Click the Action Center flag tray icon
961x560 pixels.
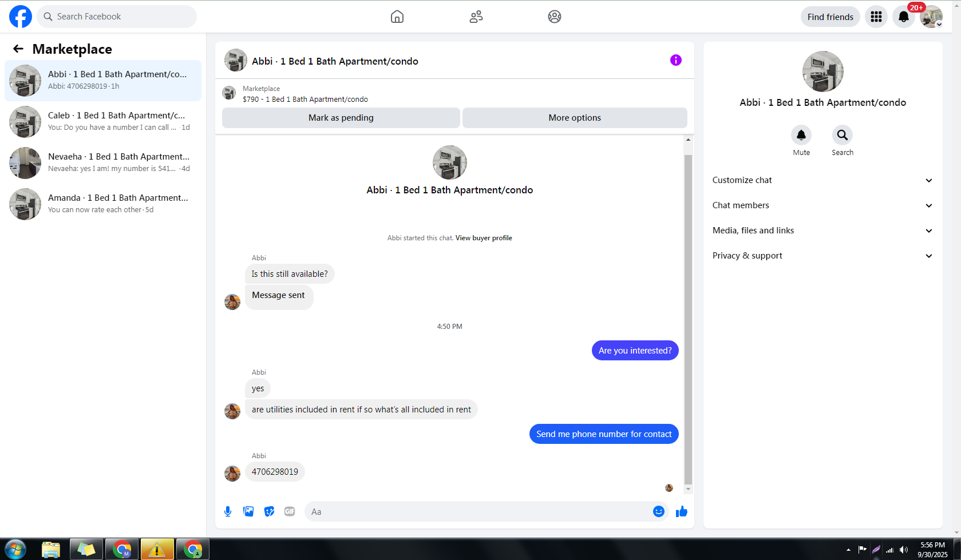tap(862, 550)
